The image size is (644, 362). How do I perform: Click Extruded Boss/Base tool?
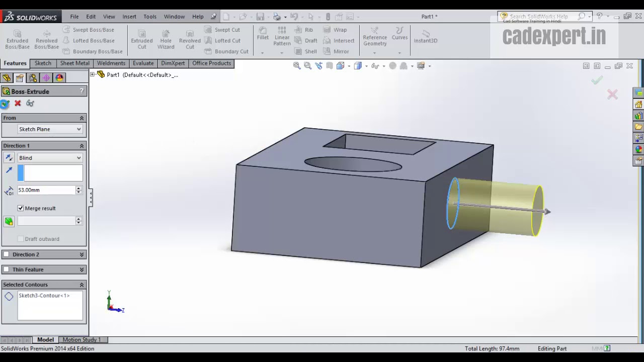click(x=17, y=39)
